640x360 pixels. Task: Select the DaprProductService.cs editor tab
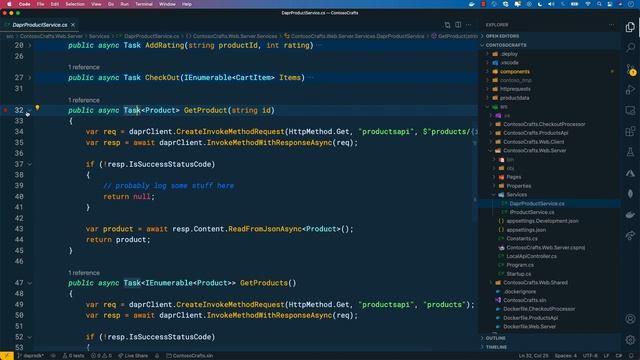coord(40,25)
